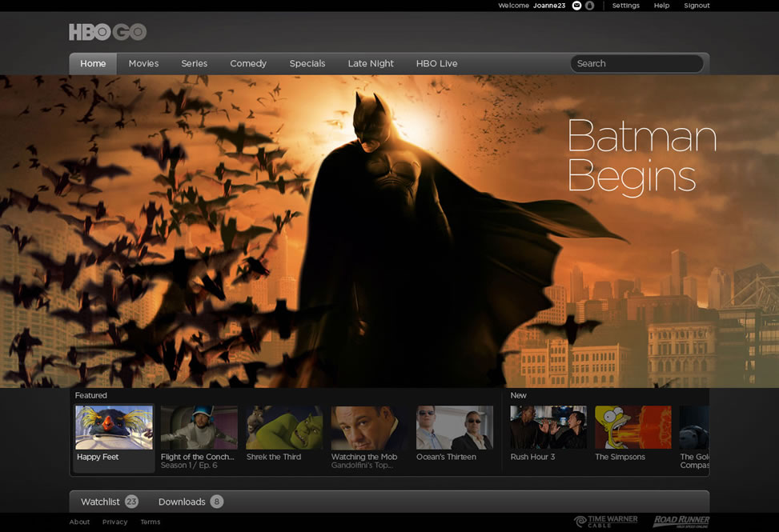Select the Home tab
This screenshot has height=532, width=779.
coord(93,64)
